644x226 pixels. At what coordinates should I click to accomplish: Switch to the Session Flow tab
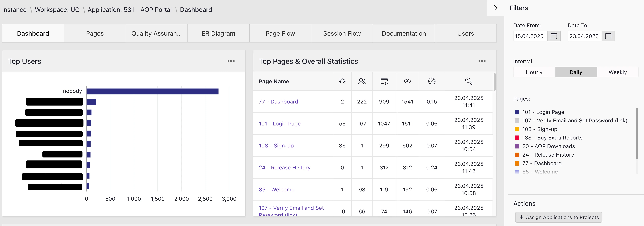click(x=342, y=33)
